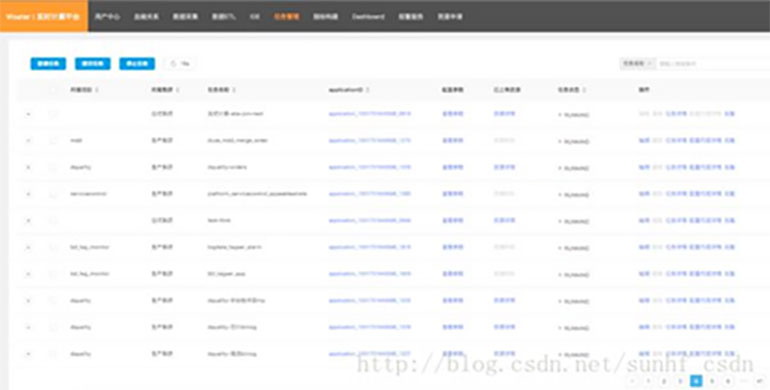770x390 pixels.
Task: Check the checkbox of the servicecontrol project row
Action: (53, 194)
